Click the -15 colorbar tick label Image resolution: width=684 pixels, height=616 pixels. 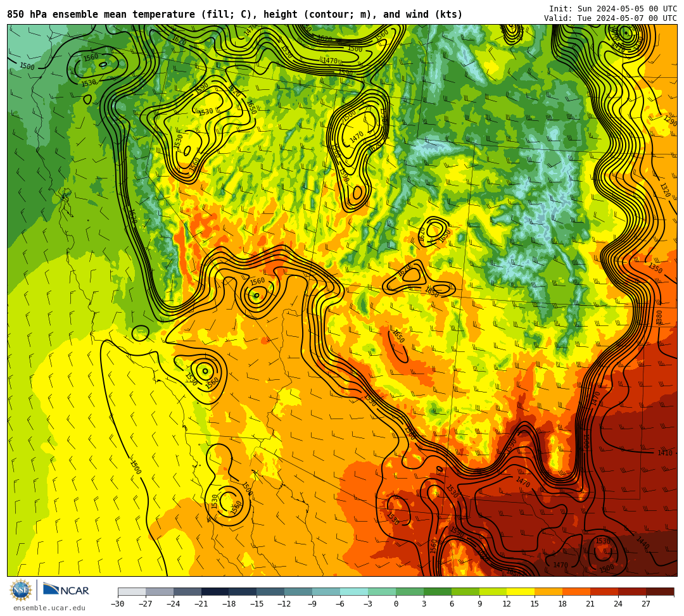pos(256,604)
